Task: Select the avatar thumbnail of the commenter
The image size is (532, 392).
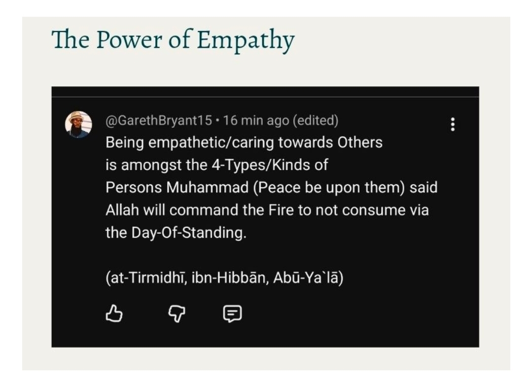Action: point(79,124)
